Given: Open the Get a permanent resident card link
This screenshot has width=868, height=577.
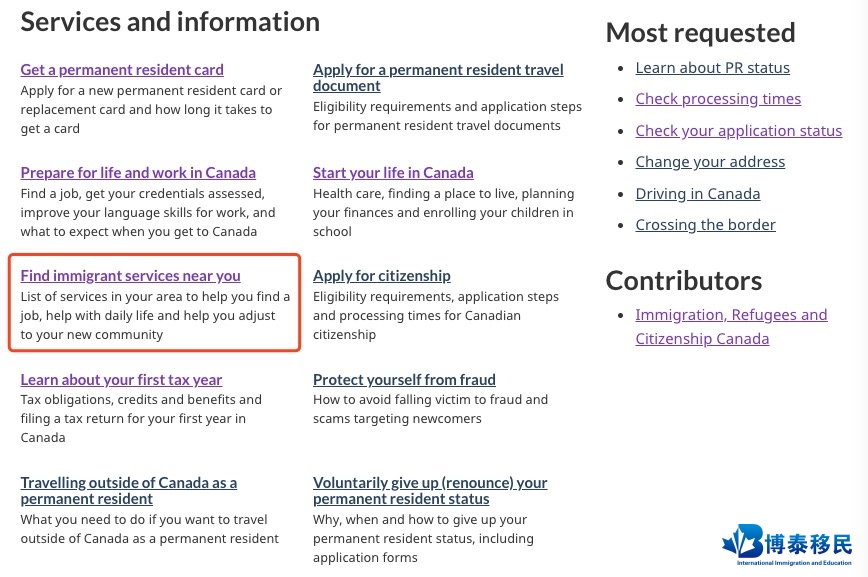Looking at the screenshot, I should (122, 70).
